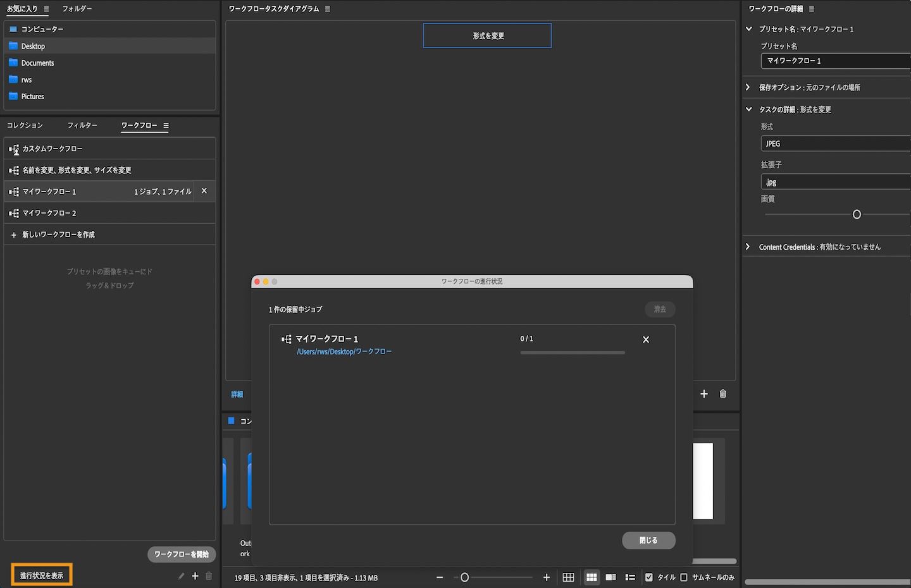Image resolution: width=911 pixels, height=588 pixels.
Task: Click the plus icon beside the workflow pencil
Action: 195,576
